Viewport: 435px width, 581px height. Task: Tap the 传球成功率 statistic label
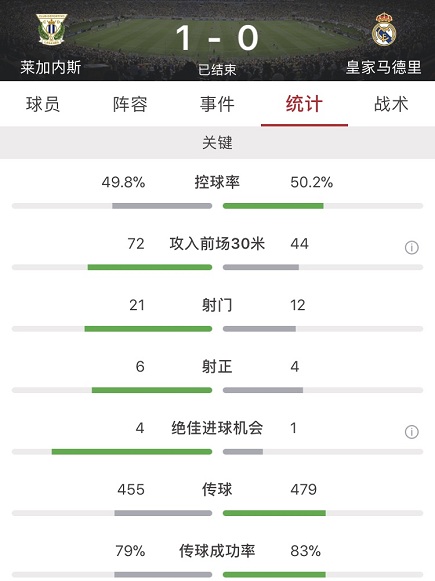click(x=217, y=551)
